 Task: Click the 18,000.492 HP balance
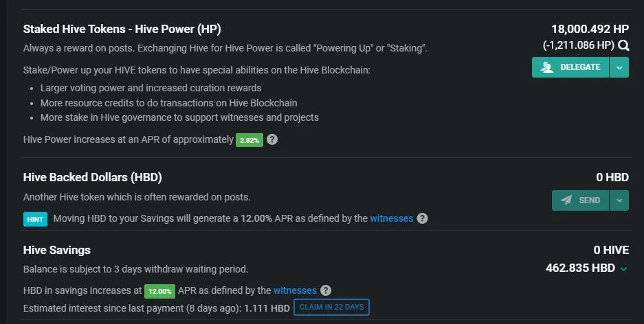pos(590,29)
